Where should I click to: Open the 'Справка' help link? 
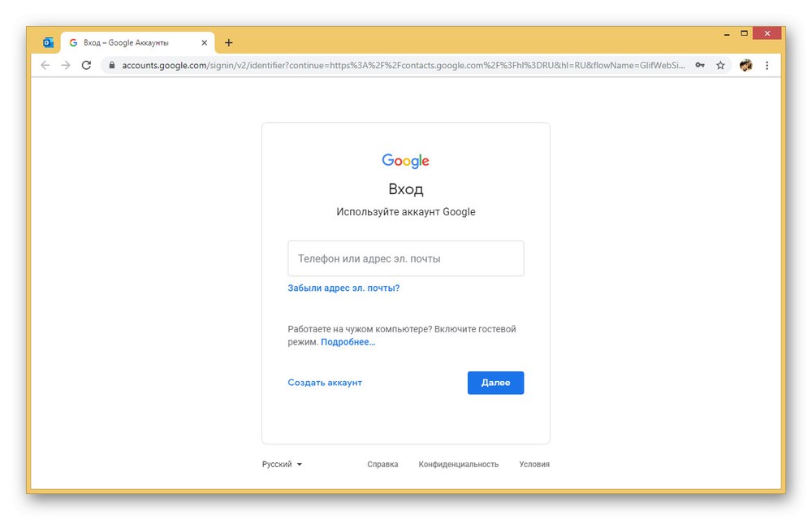pyautogui.click(x=382, y=464)
